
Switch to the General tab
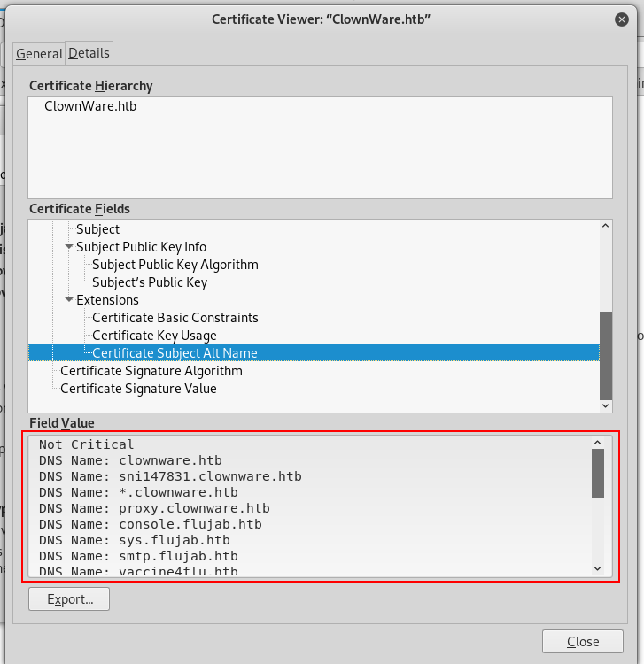pos(39,53)
